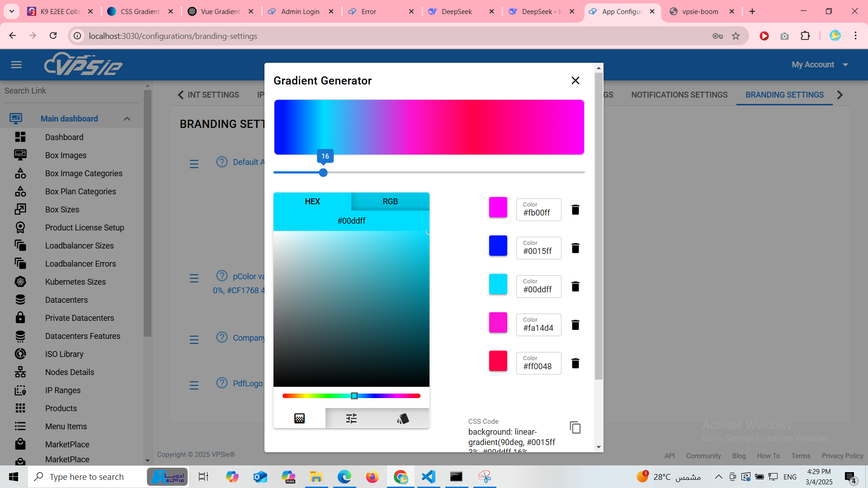Open the sliders tab in color picker

tap(351, 418)
